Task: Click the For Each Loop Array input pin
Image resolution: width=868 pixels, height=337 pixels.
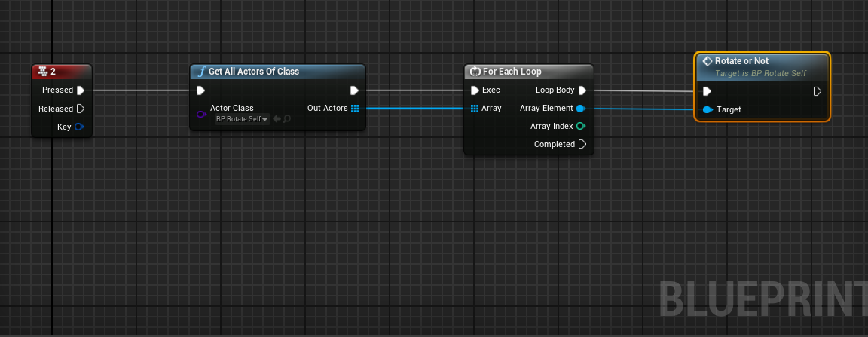Action: [x=475, y=109]
